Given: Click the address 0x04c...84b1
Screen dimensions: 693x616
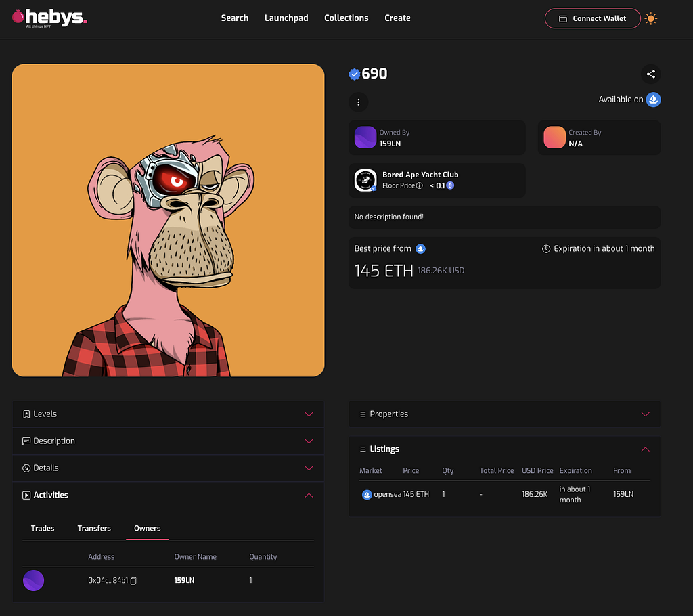Looking at the screenshot, I should point(108,581).
